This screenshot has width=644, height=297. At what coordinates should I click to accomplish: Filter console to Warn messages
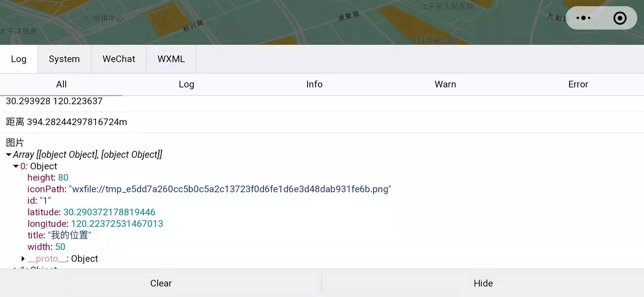(x=445, y=84)
